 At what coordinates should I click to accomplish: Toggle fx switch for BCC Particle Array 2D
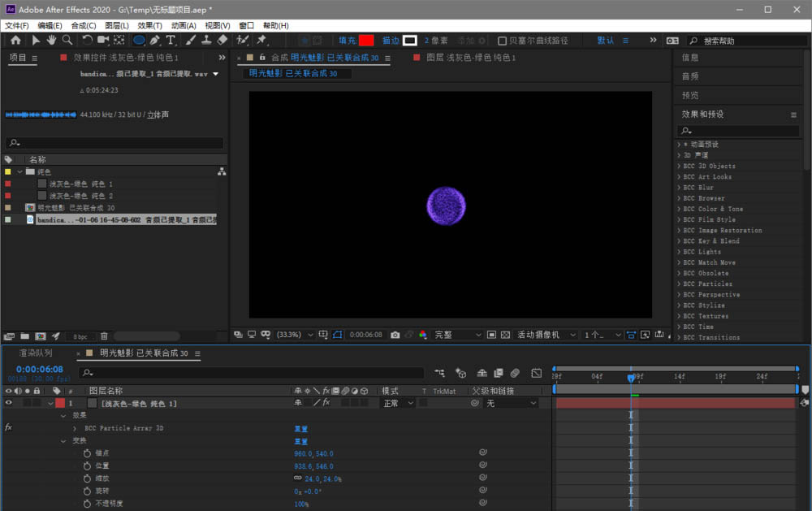[x=8, y=427]
